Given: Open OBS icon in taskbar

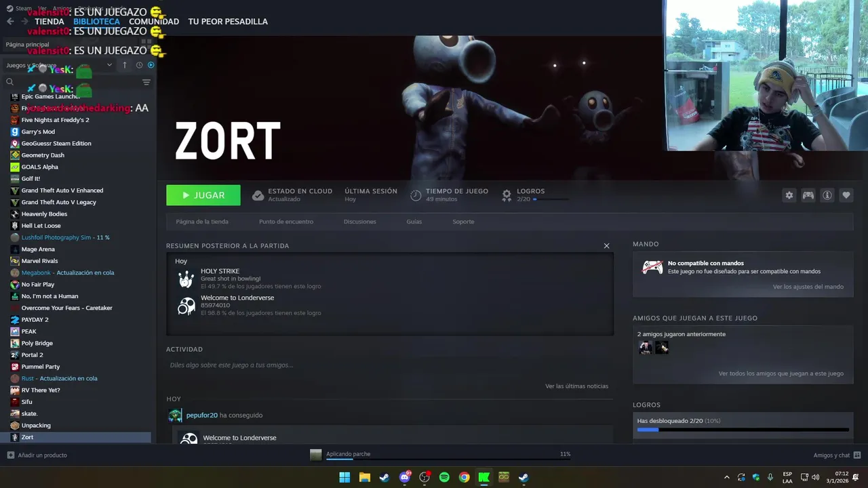Looking at the screenshot, I should (425, 477).
